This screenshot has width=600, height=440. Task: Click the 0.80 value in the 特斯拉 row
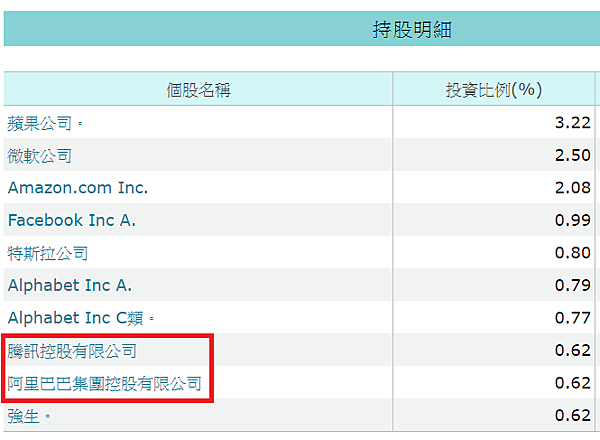(x=572, y=253)
